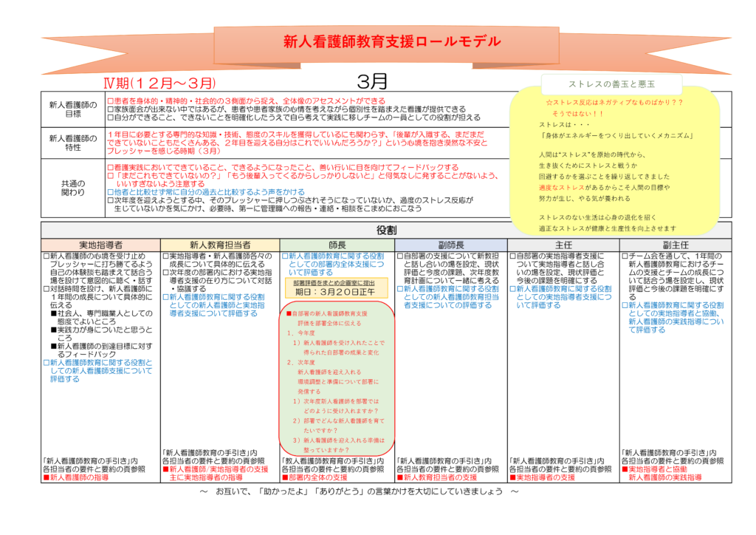
Task: Click the row header 新人看護師の目標
Action: [x=73, y=109]
